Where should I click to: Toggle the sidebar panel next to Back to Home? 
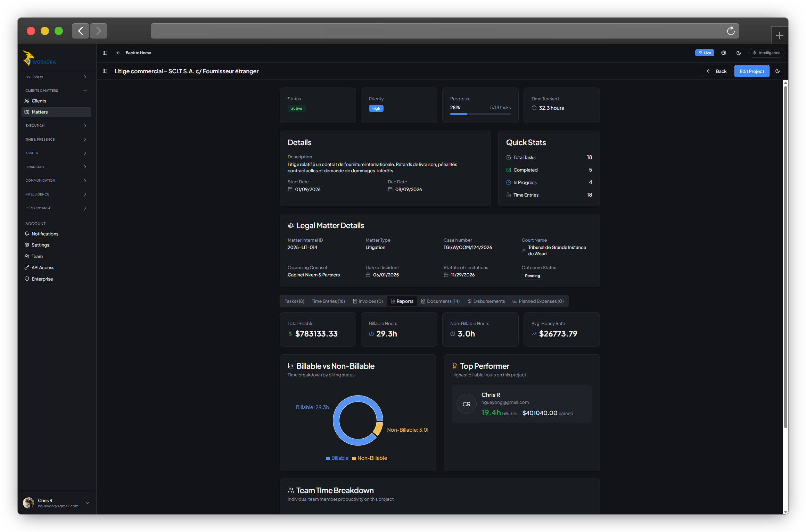pyautogui.click(x=105, y=53)
